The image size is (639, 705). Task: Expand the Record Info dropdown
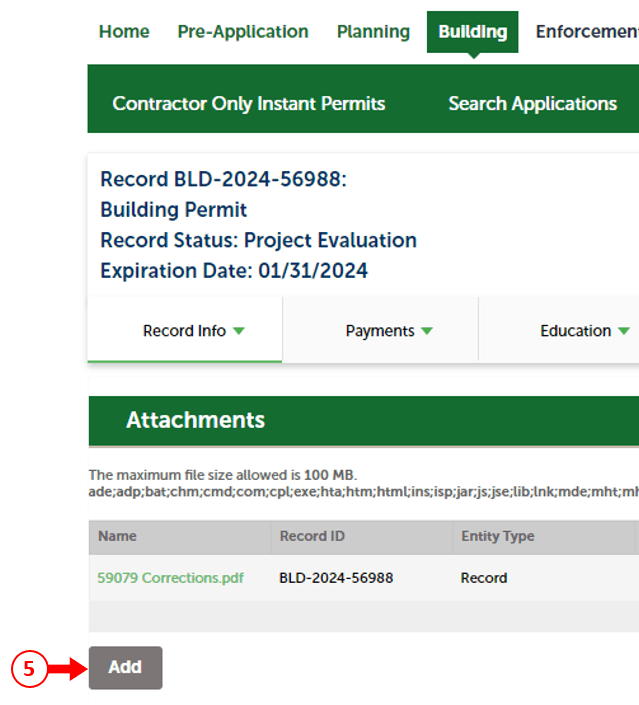point(193,331)
